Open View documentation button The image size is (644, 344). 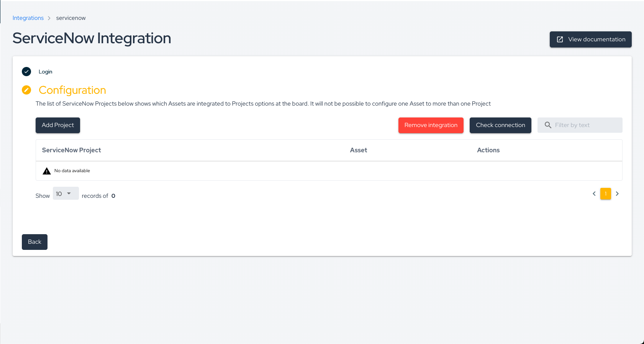pos(590,39)
